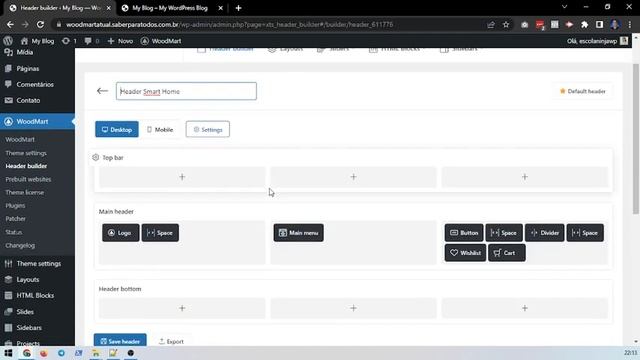
Task: Switch to My Blog browser tab
Action: click(170, 8)
